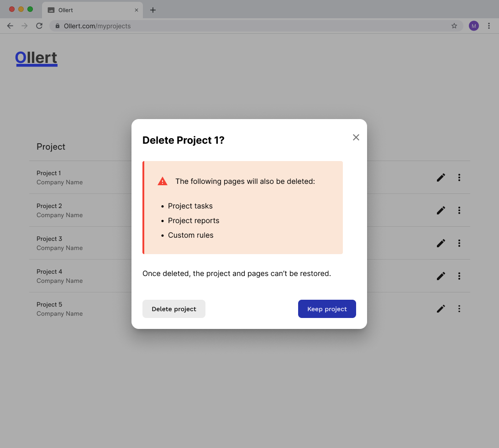
Task: Open the M profile avatar
Action: click(x=474, y=26)
